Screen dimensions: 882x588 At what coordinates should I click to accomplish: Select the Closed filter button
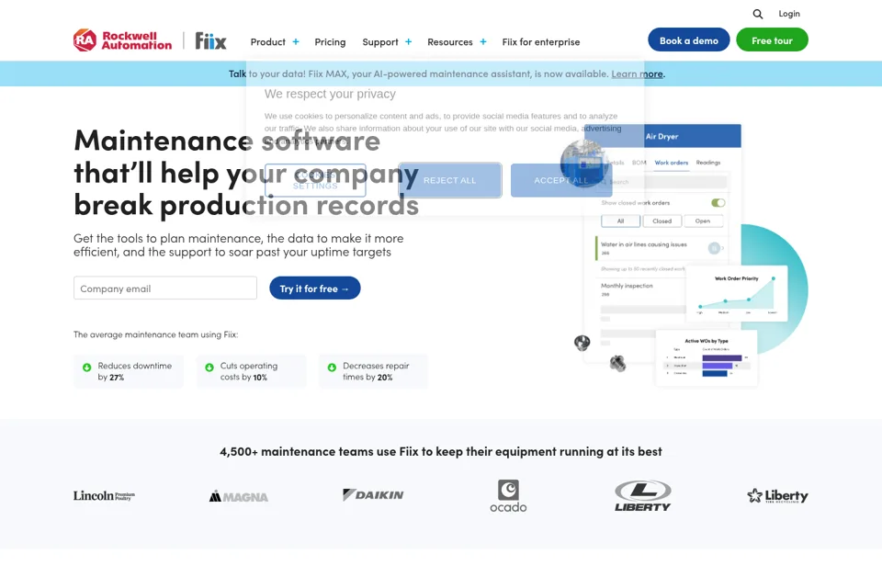662,221
